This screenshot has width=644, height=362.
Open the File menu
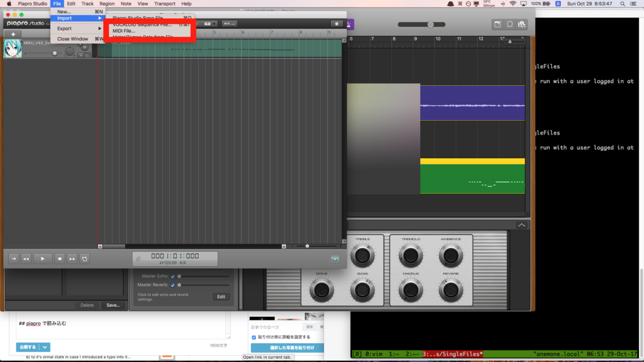click(x=57, y=4)
